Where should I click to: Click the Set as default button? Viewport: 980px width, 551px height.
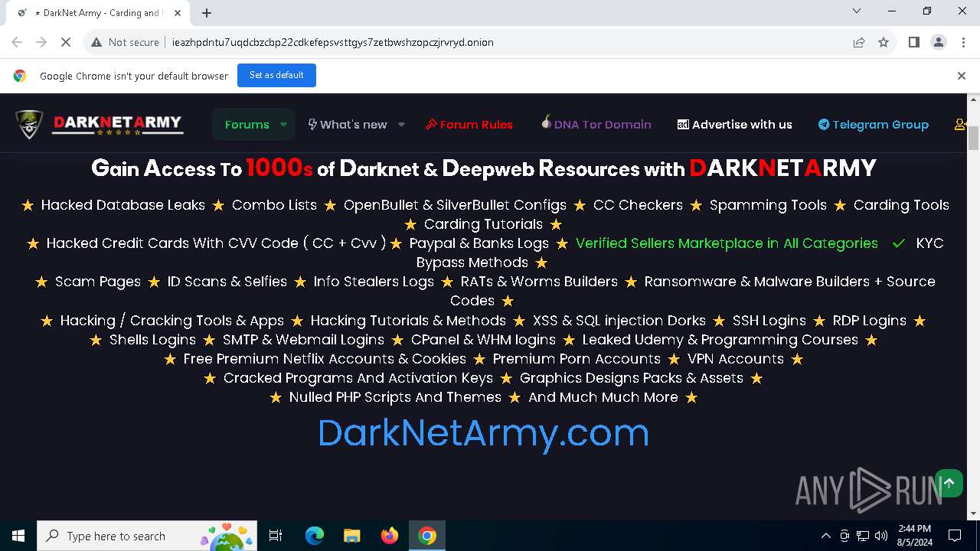click(276, 75)
